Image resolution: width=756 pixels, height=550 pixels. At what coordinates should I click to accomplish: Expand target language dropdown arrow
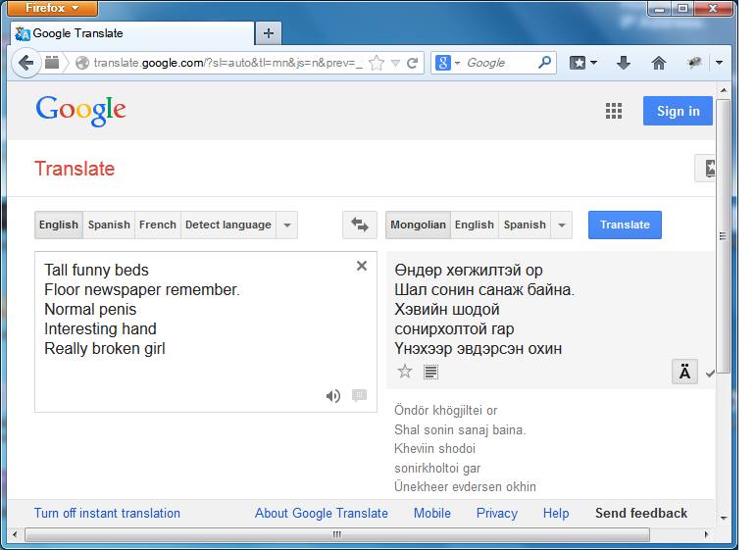562,225
